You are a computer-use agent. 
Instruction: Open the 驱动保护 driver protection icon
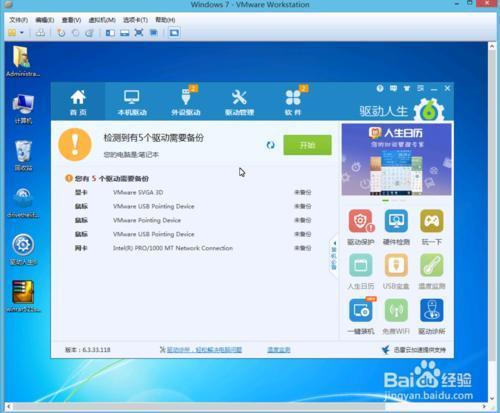(360, 221)
